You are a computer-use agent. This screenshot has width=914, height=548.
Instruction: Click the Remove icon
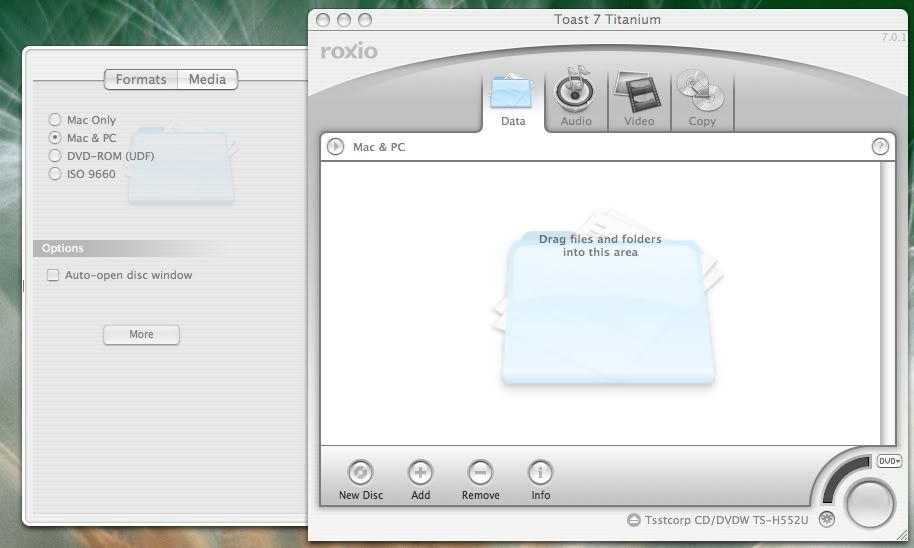coord(480,472)
